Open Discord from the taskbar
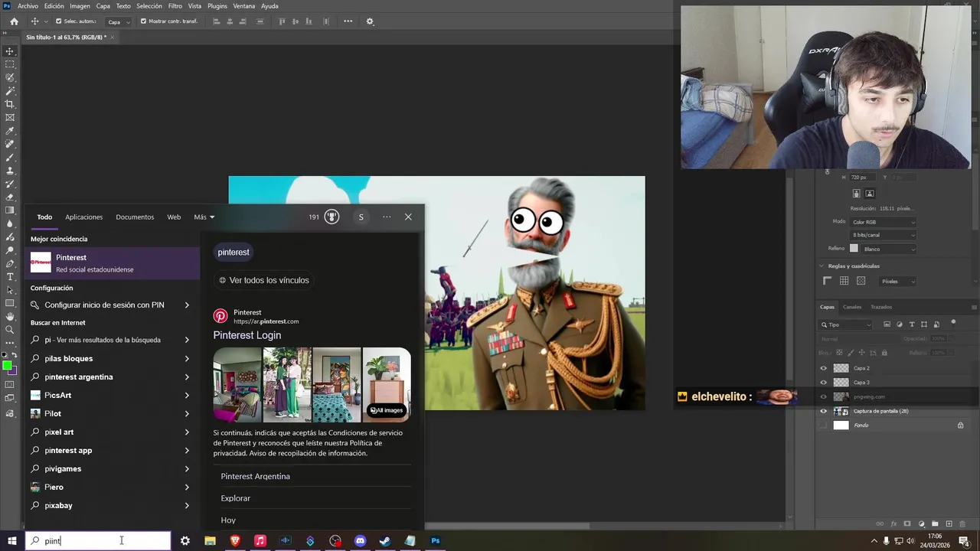This screenshot has width=980, height=551. click(360, 541)
